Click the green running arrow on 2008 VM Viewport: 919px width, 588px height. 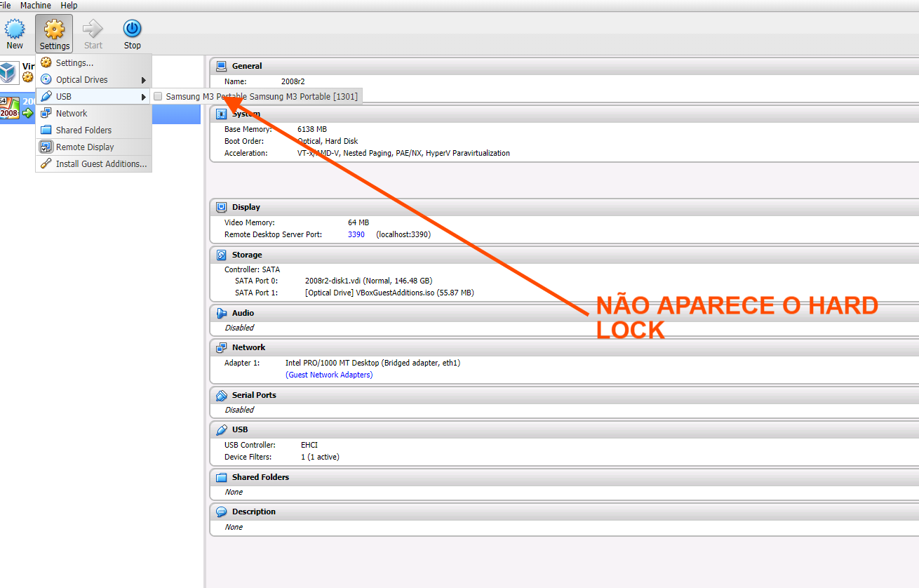click(x=28, y=113)
